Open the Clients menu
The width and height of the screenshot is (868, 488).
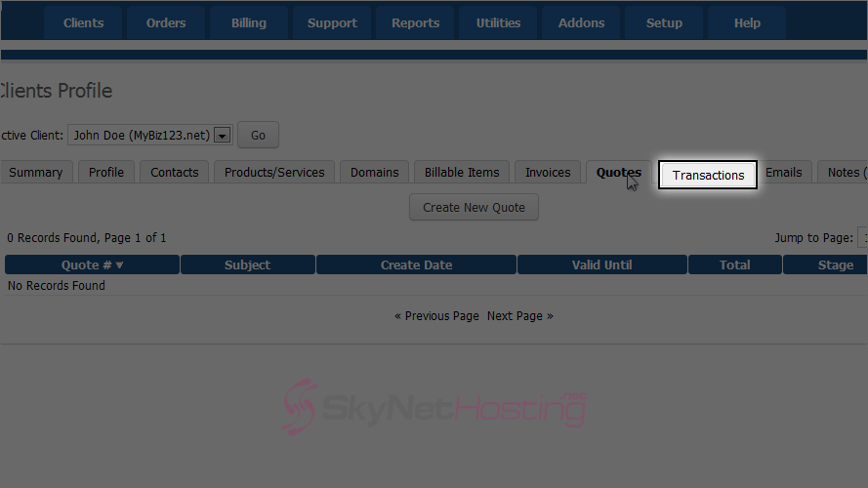pos(83,23)
